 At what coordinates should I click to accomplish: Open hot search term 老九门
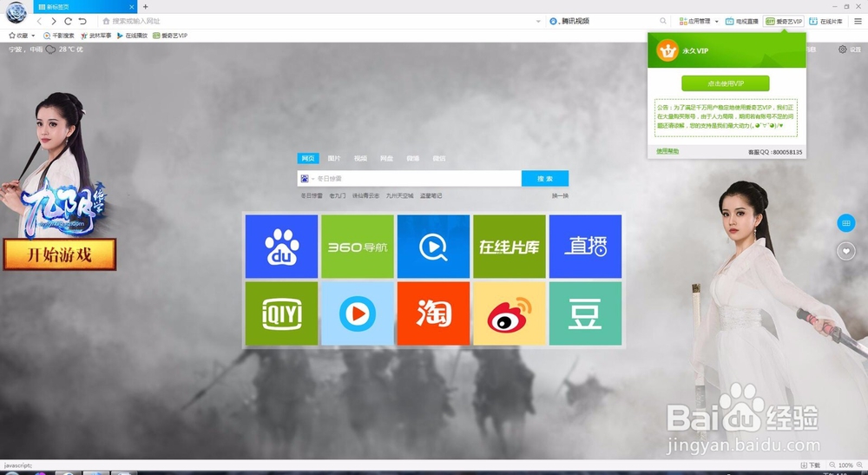click(x=338, y=195)
